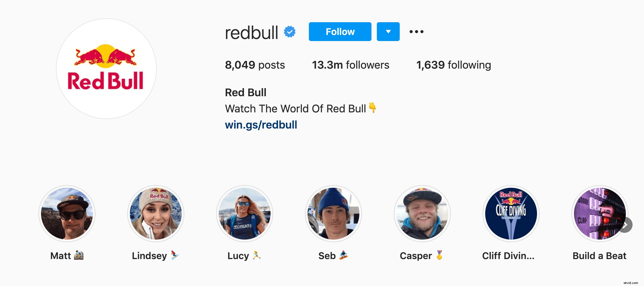Open the Seb story highlight

coord(333,214)
